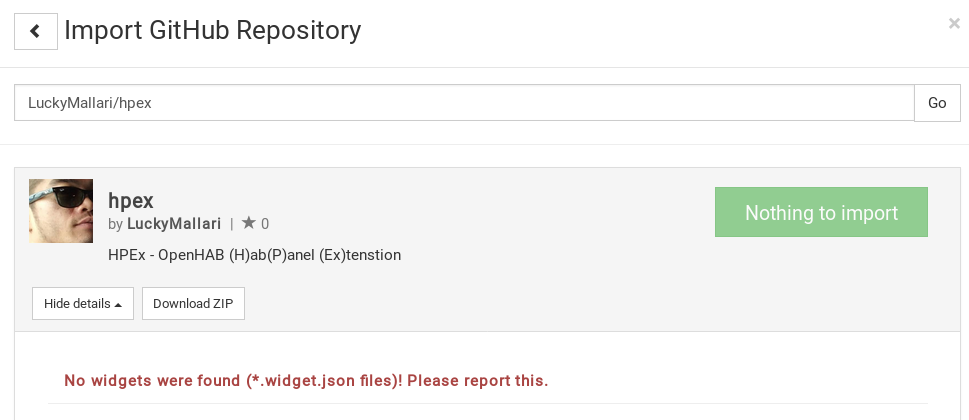The width and height of the screenshot is (969, 420).
Task: Hit the Go button
Action: click(x=937, y=103)
